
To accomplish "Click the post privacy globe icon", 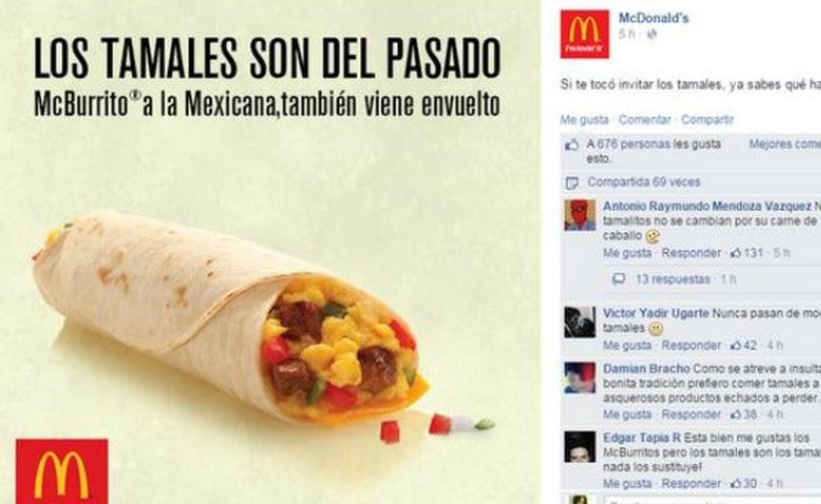I will 652,34.
